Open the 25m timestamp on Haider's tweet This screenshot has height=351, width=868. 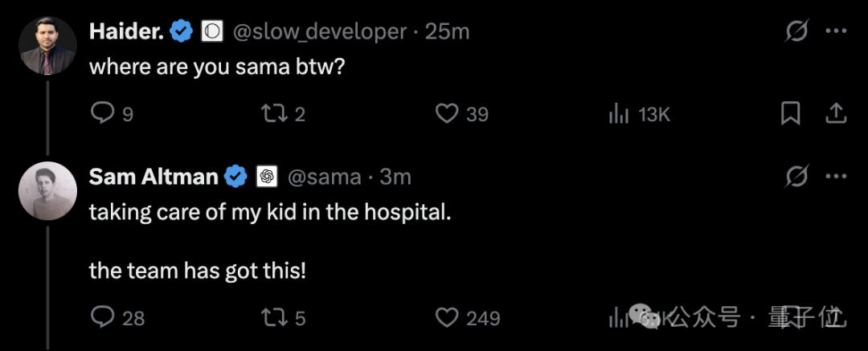[447, 32]
